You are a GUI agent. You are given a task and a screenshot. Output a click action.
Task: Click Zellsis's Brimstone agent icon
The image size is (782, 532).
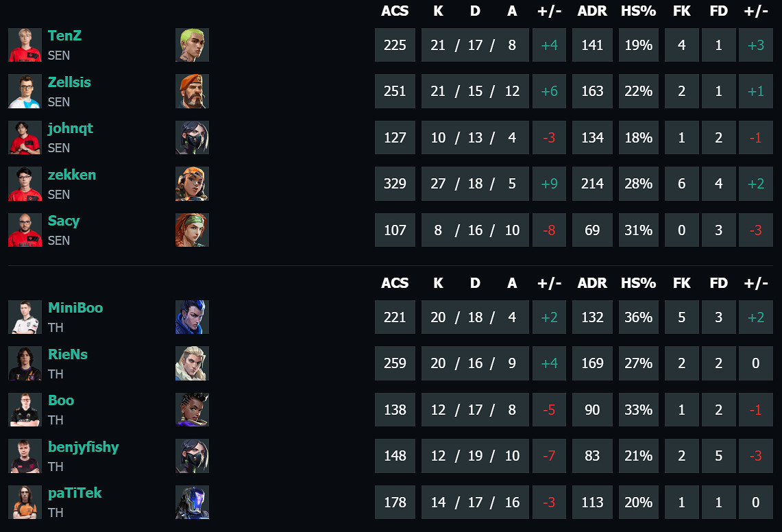coord(192,91)
